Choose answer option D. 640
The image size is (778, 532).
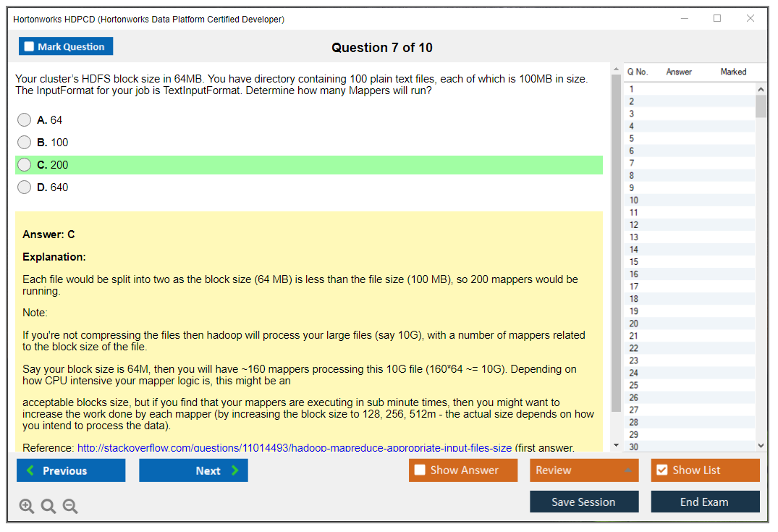click(x=25, y=187)
